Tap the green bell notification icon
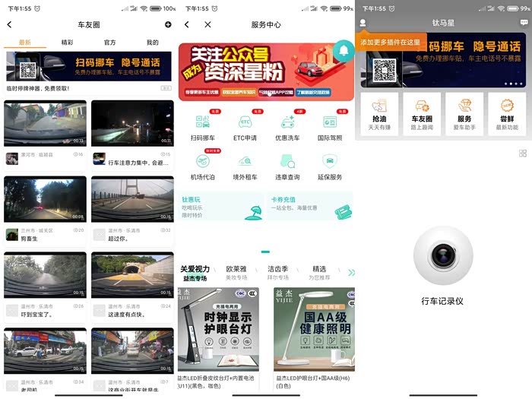The width and height of the screenshot is (532, 399). [344, 51]
